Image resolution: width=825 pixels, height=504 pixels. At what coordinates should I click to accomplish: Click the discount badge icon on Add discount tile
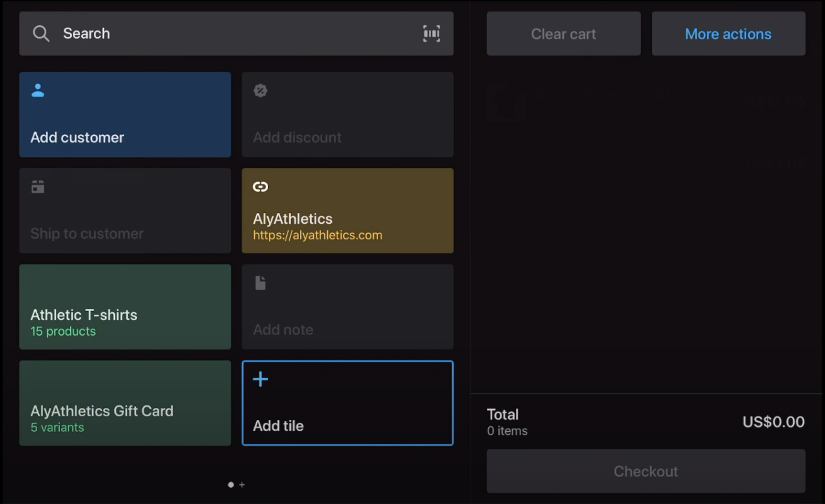pyautogui.click(x=260, y=90)
